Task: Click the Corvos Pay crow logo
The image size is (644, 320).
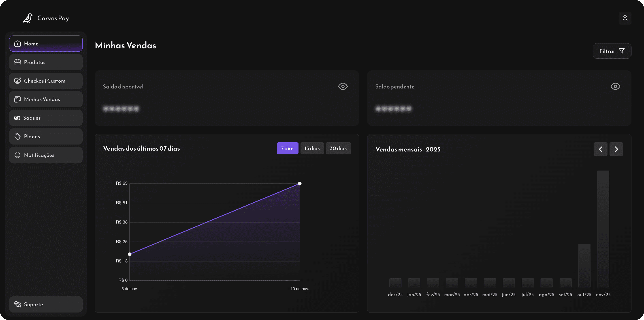Action: (28, 18)
